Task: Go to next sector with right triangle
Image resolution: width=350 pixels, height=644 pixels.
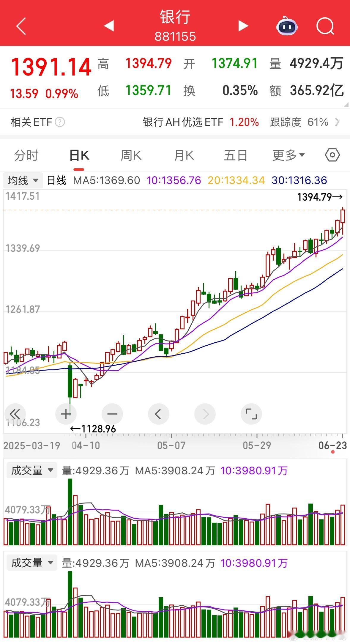Action: [x=243, y=26]
